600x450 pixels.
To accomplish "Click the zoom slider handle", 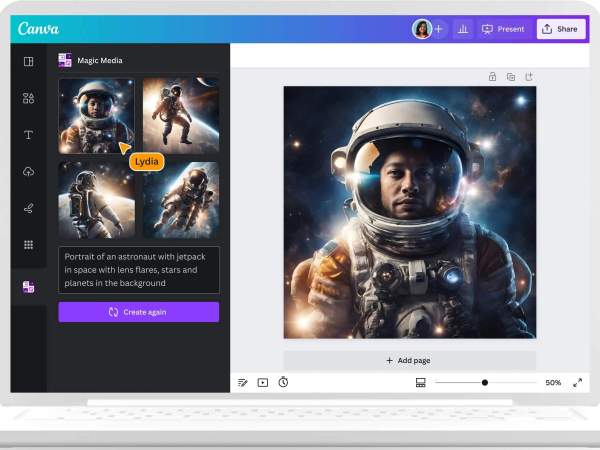I will (485, 382).
